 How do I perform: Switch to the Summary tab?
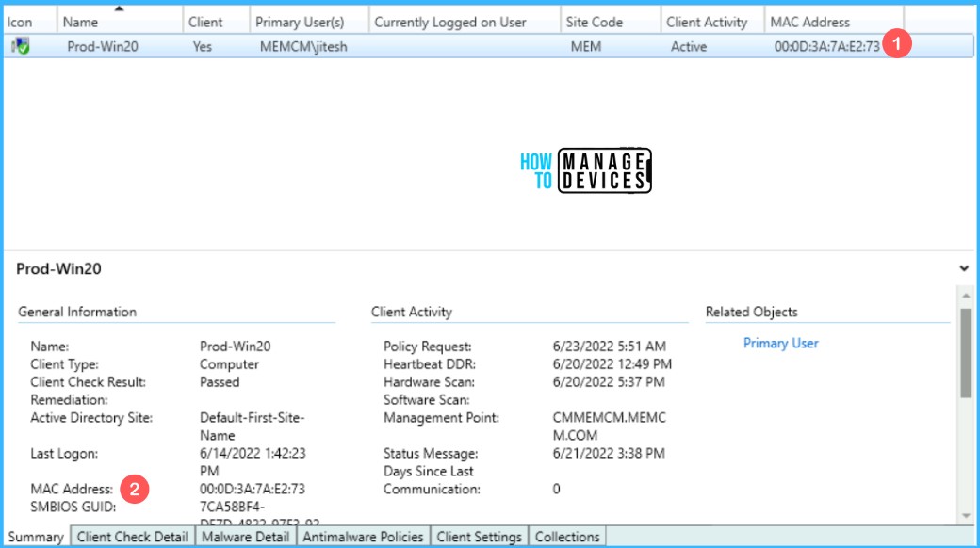(x=36, y=537)
